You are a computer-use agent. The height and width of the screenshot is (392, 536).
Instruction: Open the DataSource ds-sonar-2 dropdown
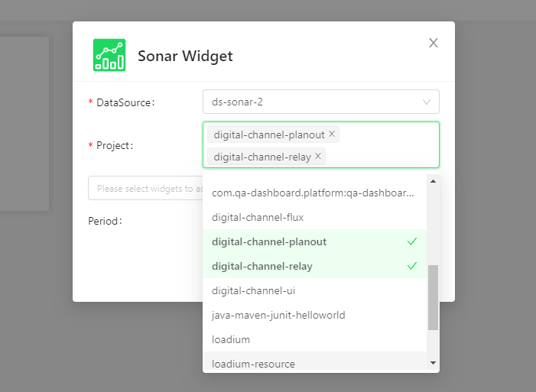pyautogui.click(x=321, y=102)
